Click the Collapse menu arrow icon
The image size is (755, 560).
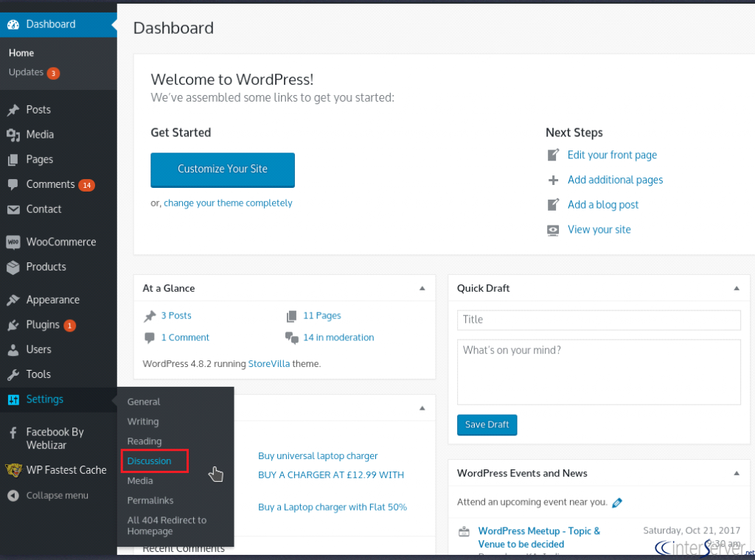coord(13,496)
